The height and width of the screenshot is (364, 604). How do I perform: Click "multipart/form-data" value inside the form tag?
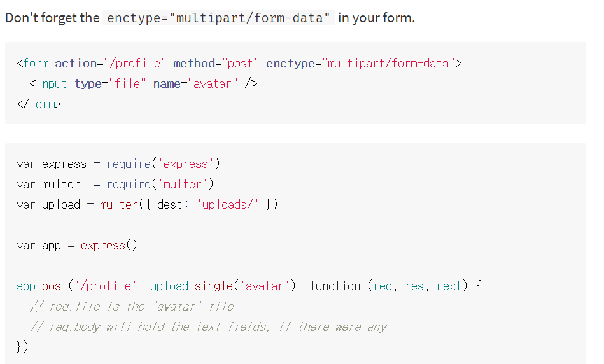tap(388, 63)
